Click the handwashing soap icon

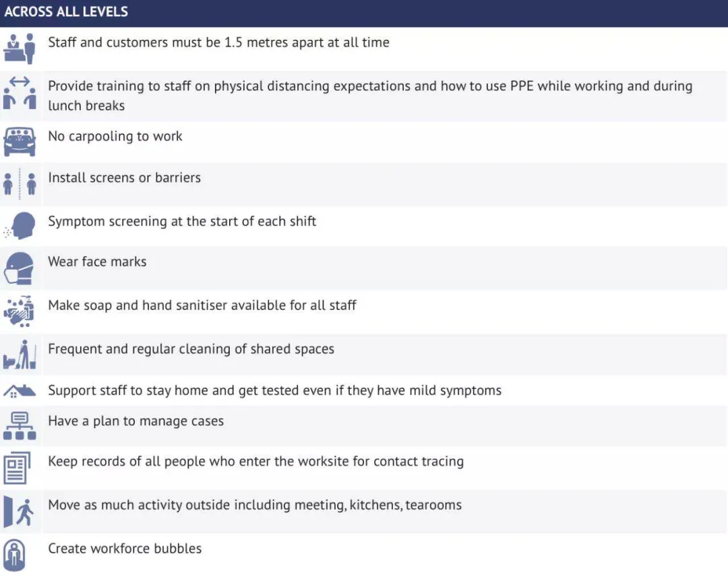pyautogui.click(x=20, y=311)
